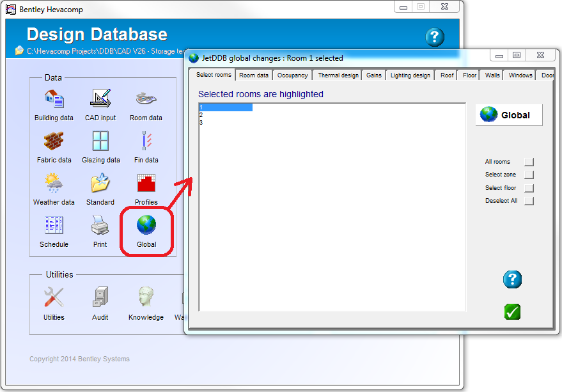The height and width of the screenshot is (392, 562).
Task: Open Profiles red chart icon
Action: tap(146, 184)
